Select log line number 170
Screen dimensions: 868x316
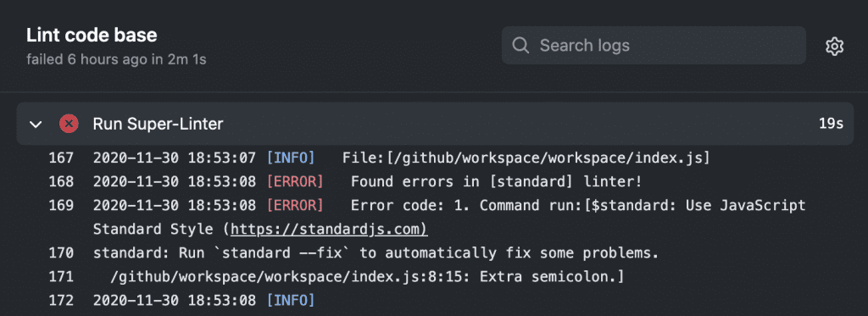[x=61, y=253]
